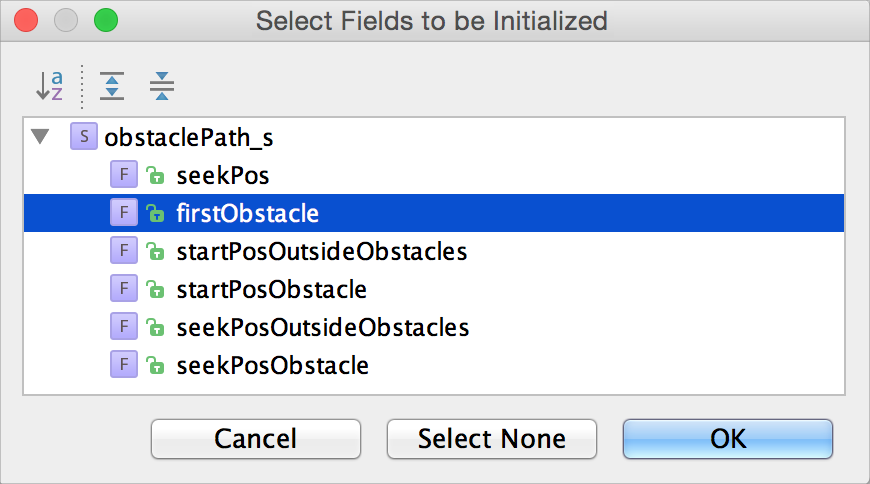This screenshot has height=484, width=870.
Task: Click the Select None button
Action: point(492,439)
